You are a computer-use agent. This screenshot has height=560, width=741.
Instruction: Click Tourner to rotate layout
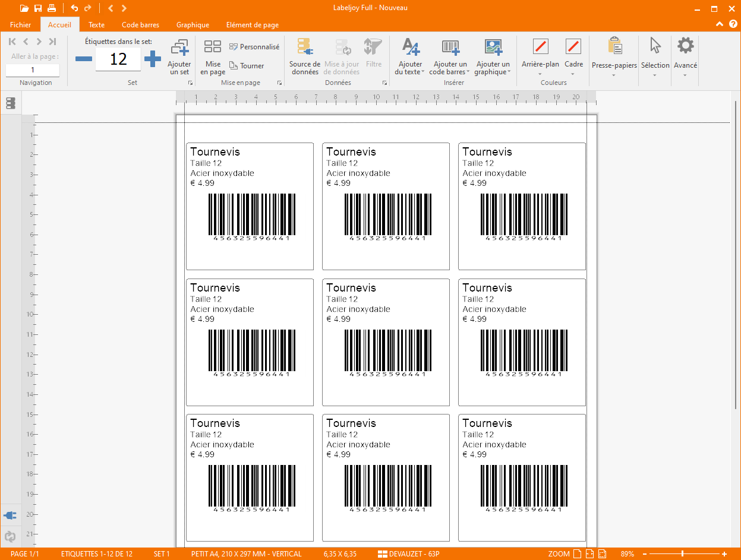(x=247, y=66)
